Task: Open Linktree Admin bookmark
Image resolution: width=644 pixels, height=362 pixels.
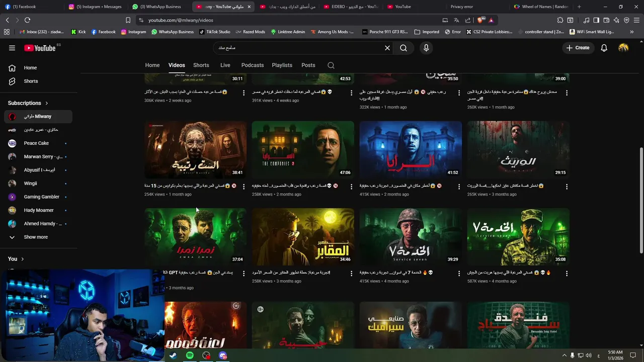Action: 287,32
